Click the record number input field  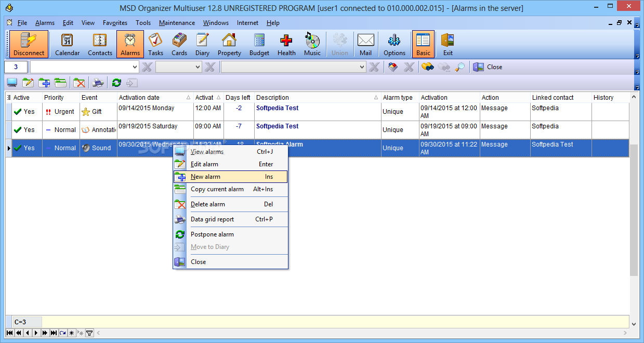(x=16, y=67)
